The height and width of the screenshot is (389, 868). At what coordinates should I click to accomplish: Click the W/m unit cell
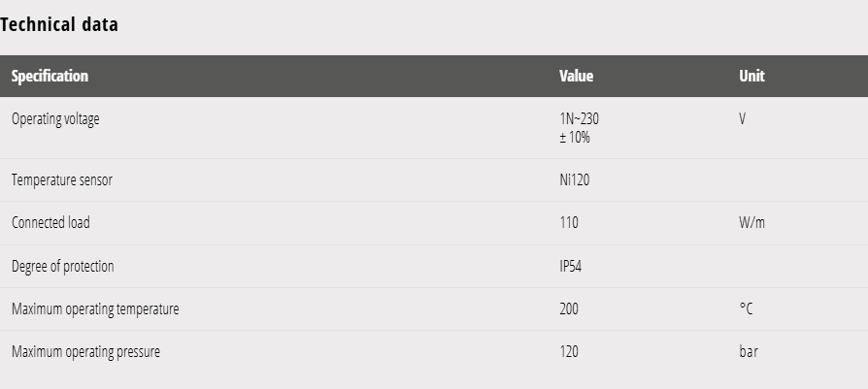pos(751,223)
